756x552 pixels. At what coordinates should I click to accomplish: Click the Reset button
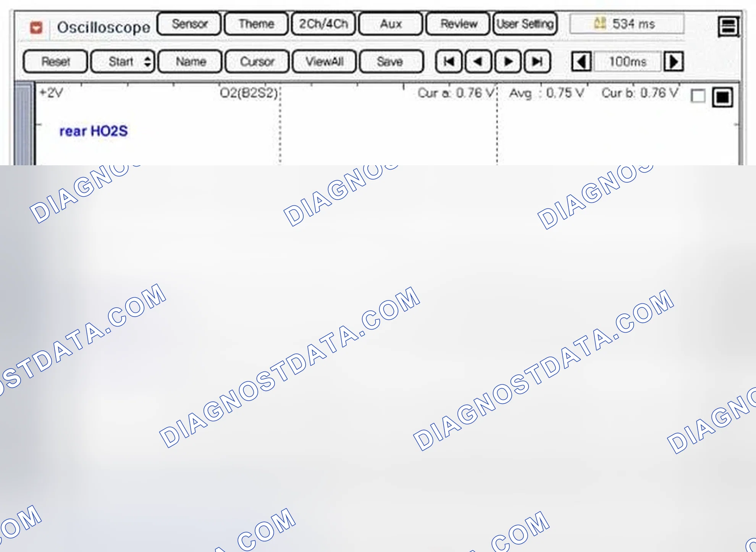(55, 61)
